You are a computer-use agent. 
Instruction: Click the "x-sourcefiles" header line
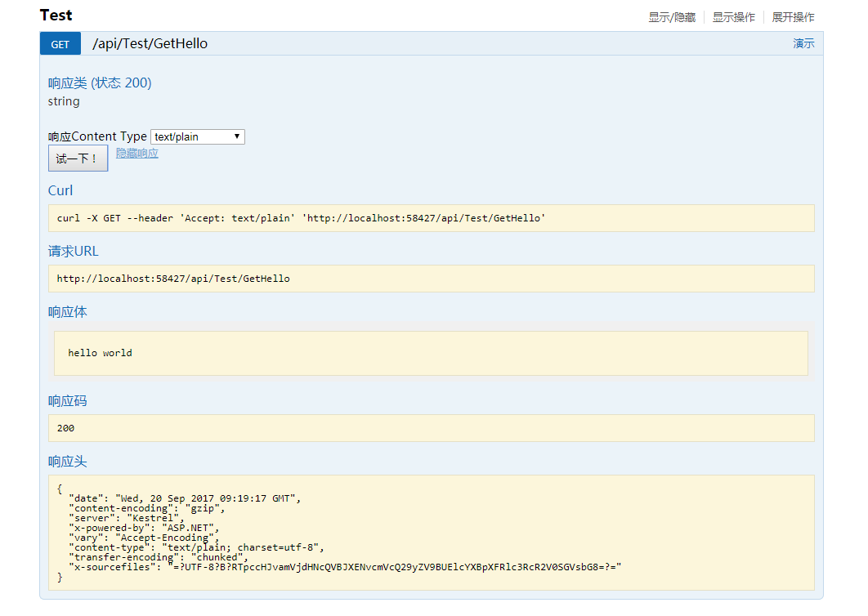pyautogui.click(x=345, y=567)
